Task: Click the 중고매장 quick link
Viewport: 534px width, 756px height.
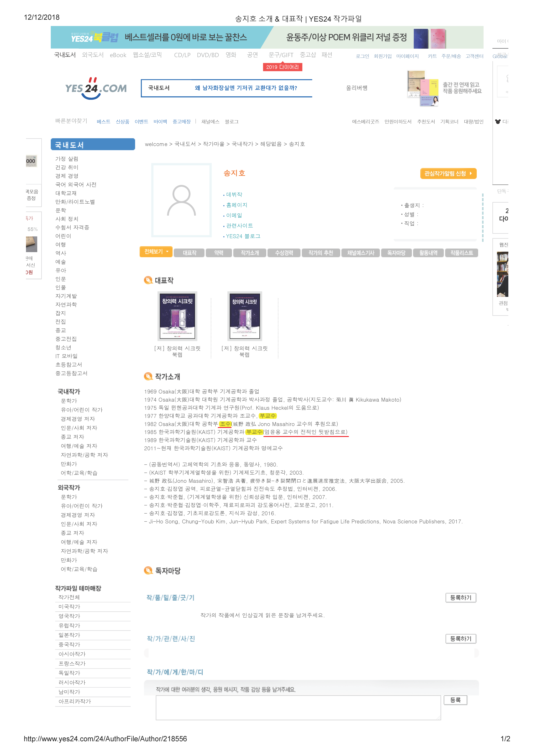Action: pos(182,122)
